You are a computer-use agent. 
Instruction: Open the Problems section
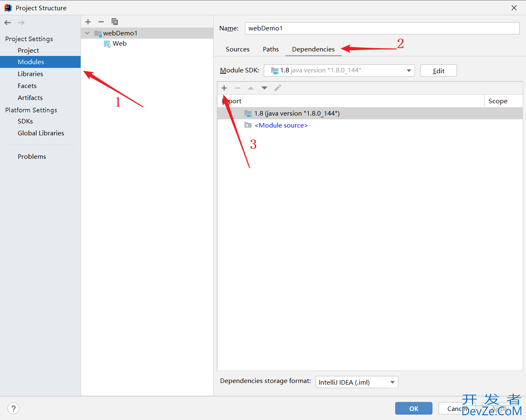pyautogui.click(x=32, y=156)
